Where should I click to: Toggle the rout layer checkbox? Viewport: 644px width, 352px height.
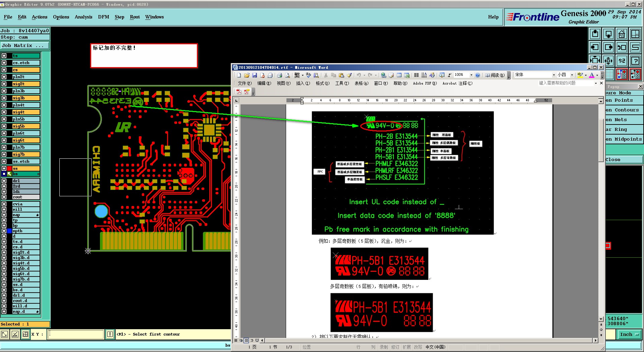(x=4, y=197)
